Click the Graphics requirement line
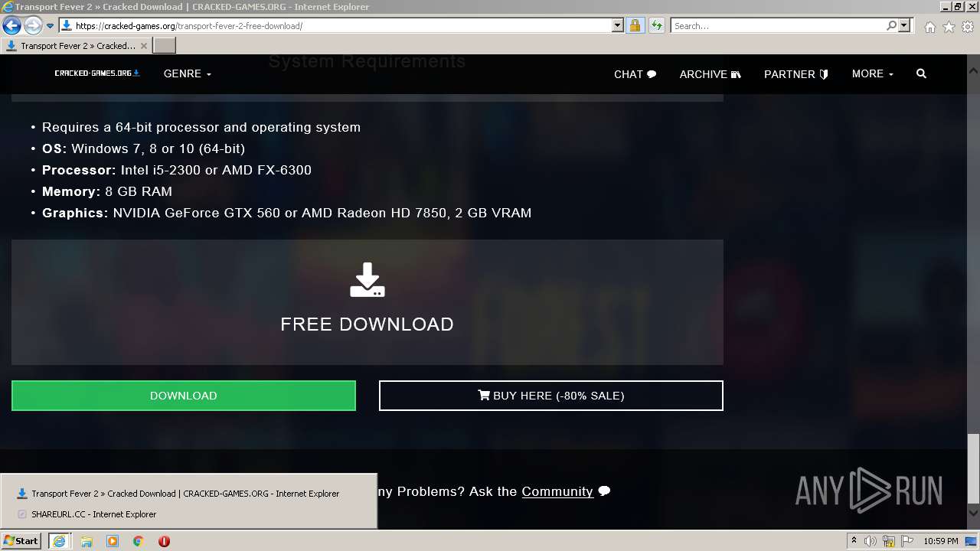Image resolution: width=980 pixels, height=551 pixels. (x=286, y=213)
